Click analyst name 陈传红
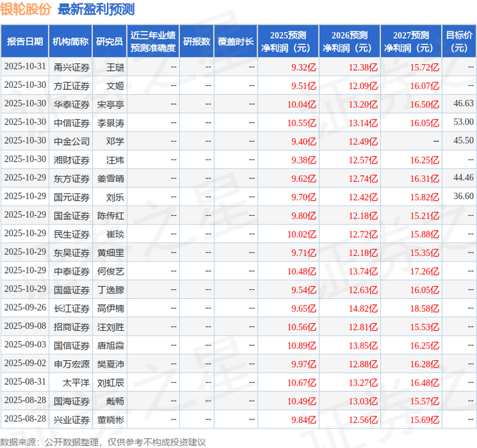 [110, 216]
